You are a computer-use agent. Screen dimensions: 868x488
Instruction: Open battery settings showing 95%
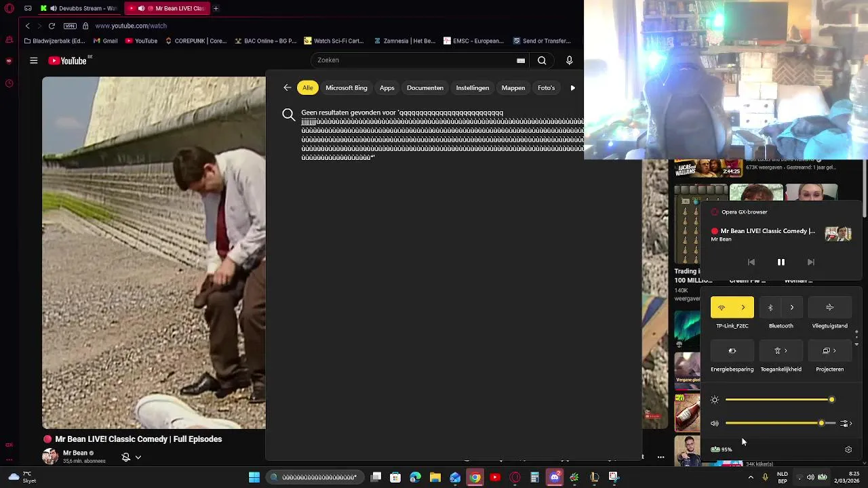(x=722, y=449)
